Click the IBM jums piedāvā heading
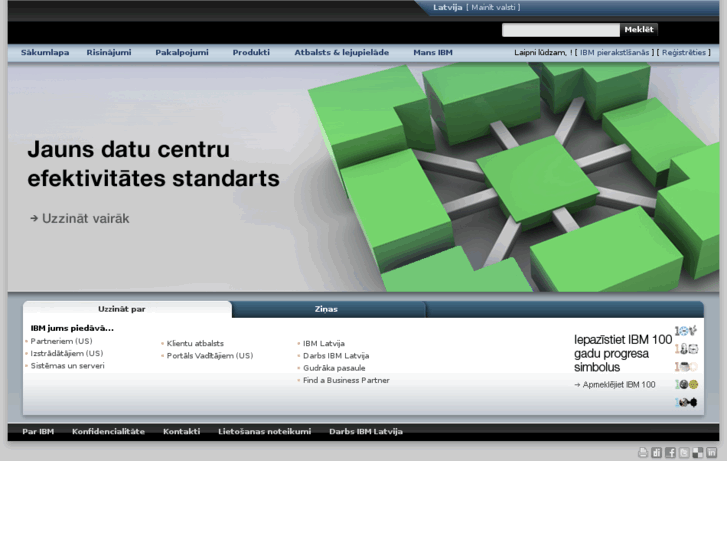This screenshot has width=727, height=545. point(72,328)
